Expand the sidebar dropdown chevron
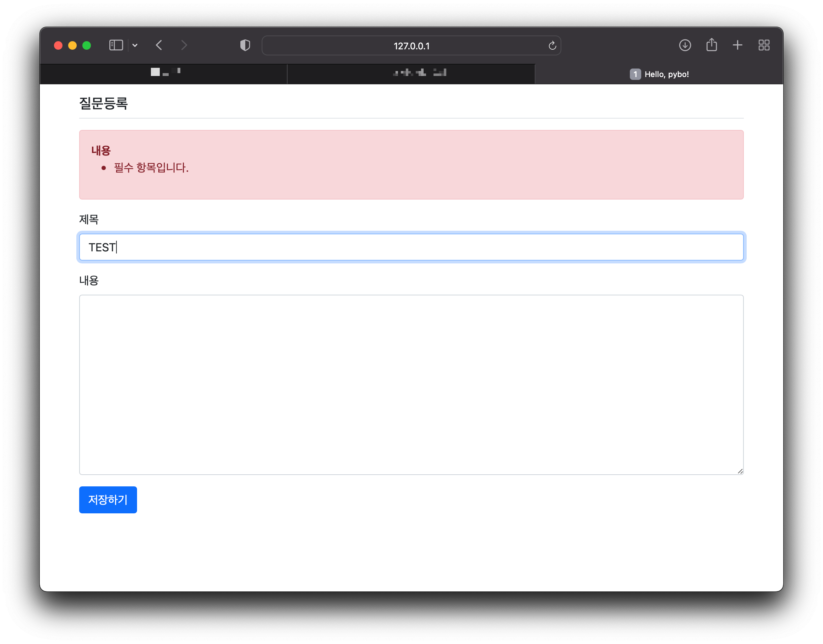 click(x=135, y=46)
